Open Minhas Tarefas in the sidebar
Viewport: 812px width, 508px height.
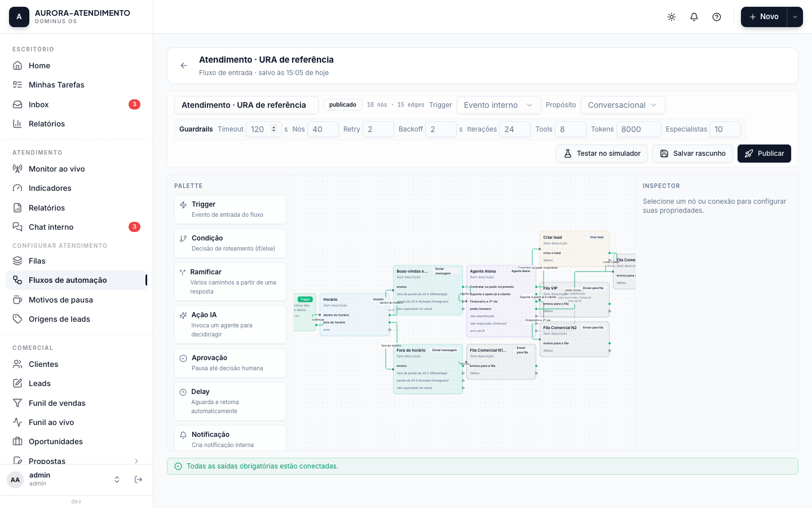pyautogui.click(x=77, y=85)
